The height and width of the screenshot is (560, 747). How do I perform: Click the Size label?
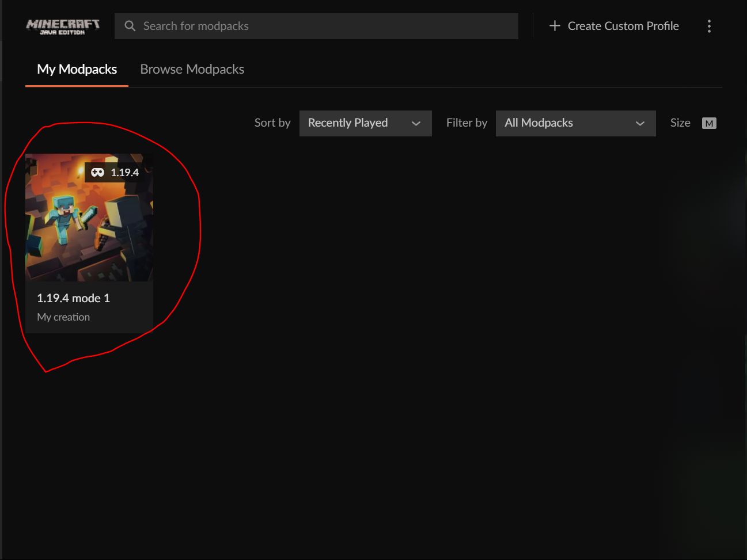point(680,123)
